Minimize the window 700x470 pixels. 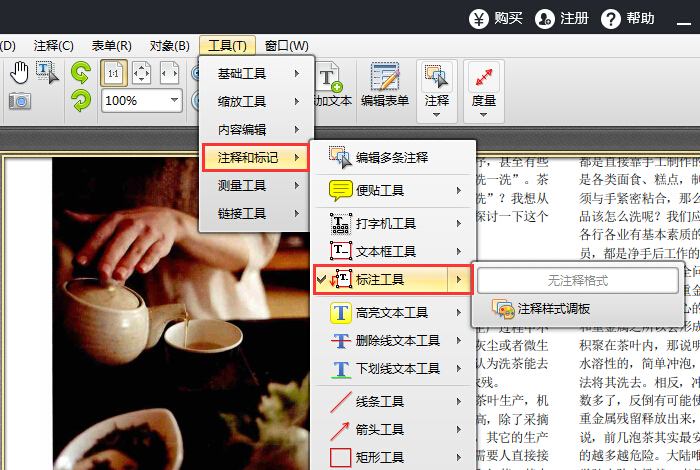[683, 22]
